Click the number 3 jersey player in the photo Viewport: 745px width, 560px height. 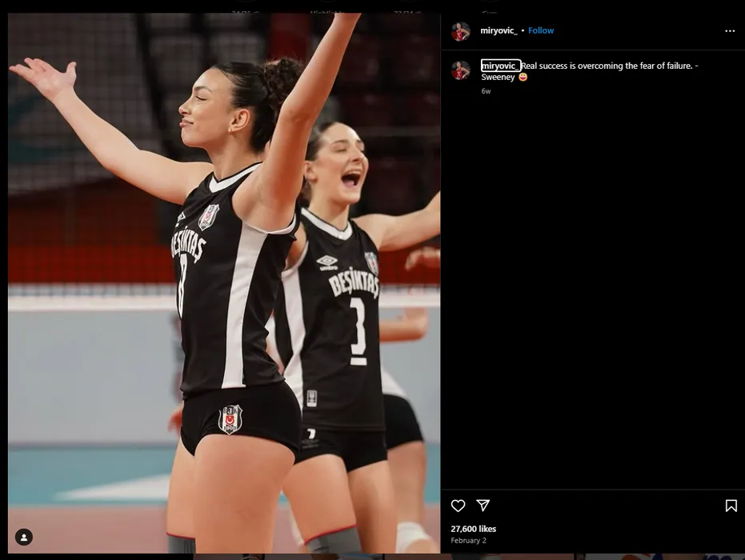coord(336,304)
